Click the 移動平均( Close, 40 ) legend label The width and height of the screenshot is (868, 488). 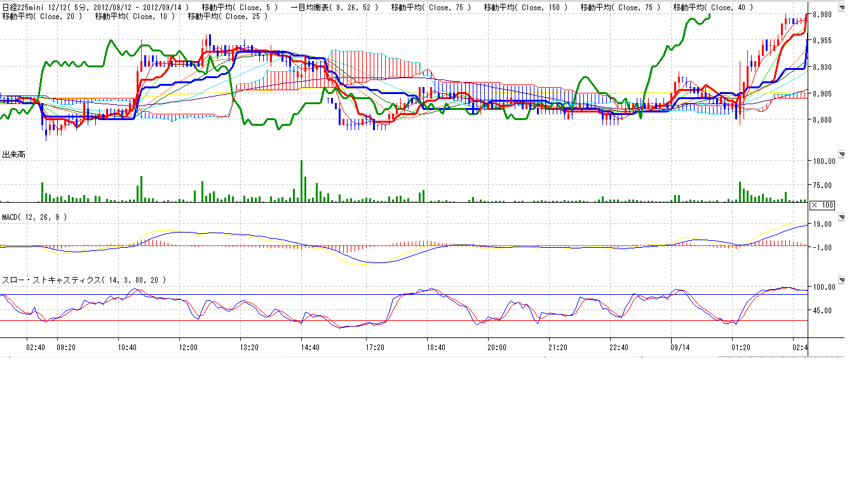[713, 8]
